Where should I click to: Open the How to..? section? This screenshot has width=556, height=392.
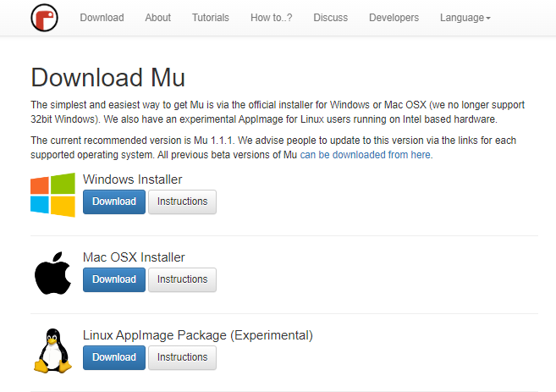click(x=271, y=18)
